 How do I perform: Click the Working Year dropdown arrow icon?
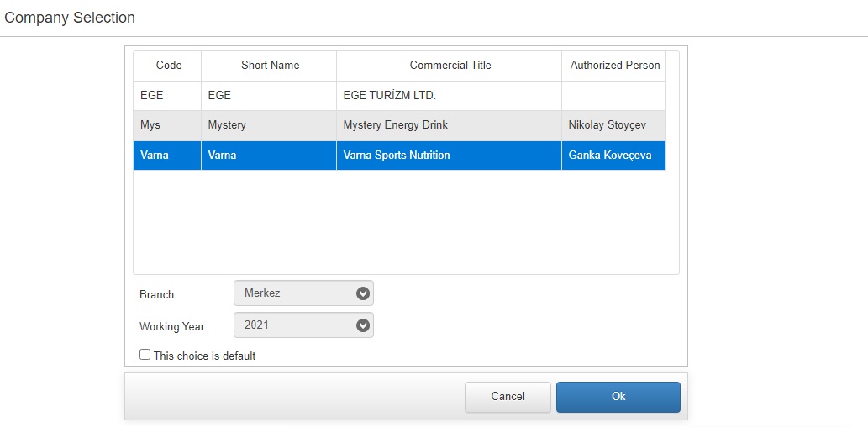point(363,325)
